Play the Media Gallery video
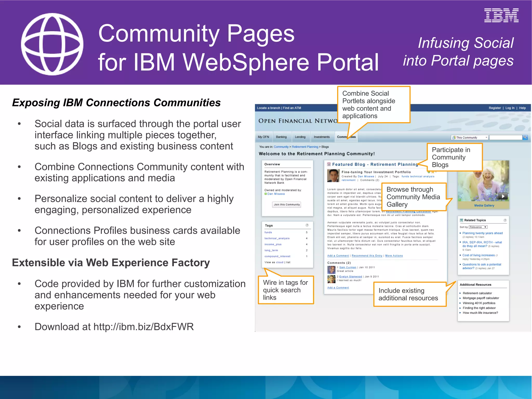532x399 pixels. tap(503, 196)
